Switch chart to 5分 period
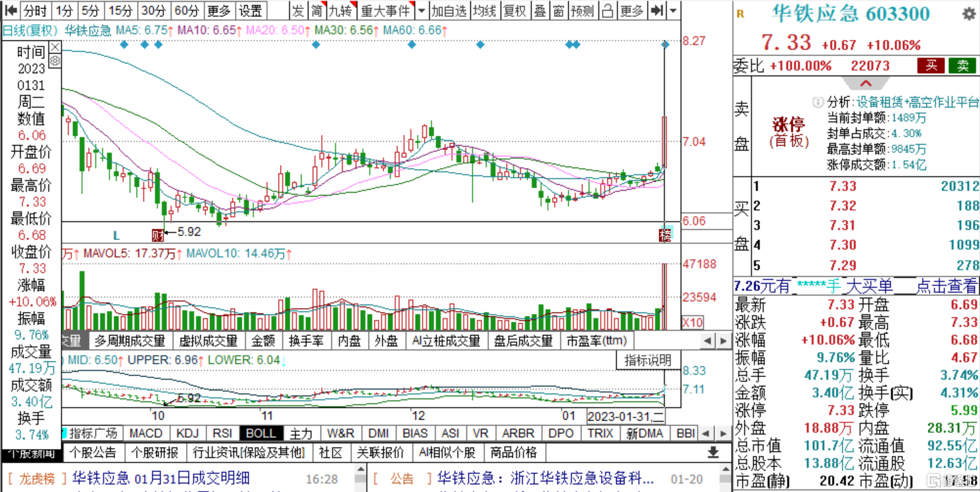Screen dimensions: 980x492 [x=91, y=10]
